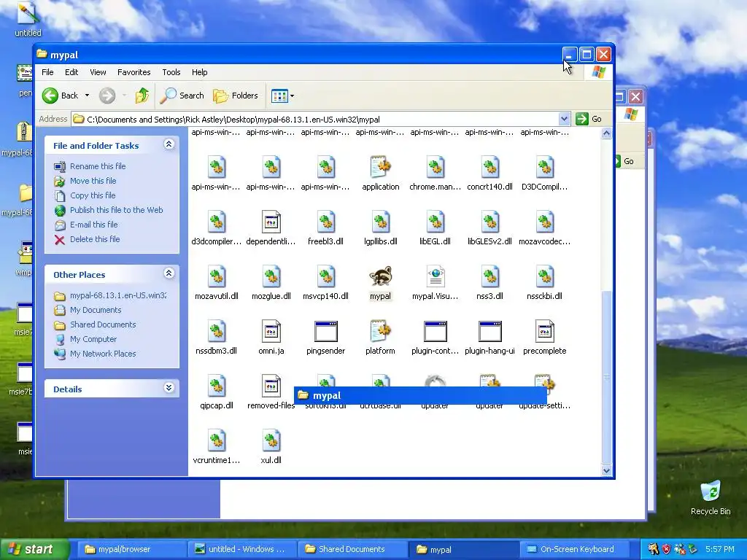The height and width of the screenshot is (560, 747).
Task: Click the file list scroll up arrow
Action: 606,133
